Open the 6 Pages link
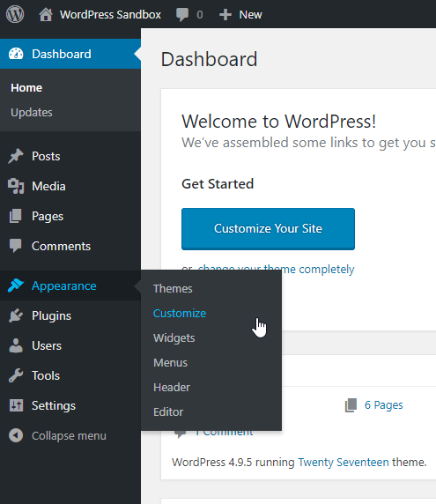 click(x=383, y=405)
